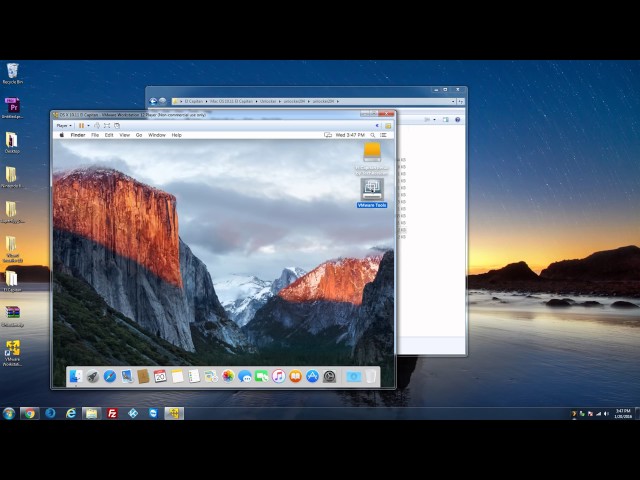This screenshot has height=480, width=640.
Task: Pause the virtual machine in VMware toolbar
Action: tap(81, 126)
